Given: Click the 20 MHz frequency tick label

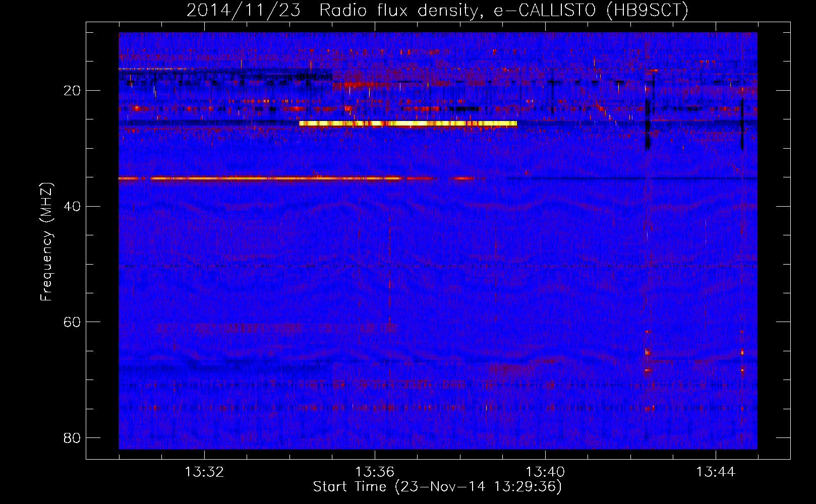Looking at the screenshot, I should [x=72, y=91].
